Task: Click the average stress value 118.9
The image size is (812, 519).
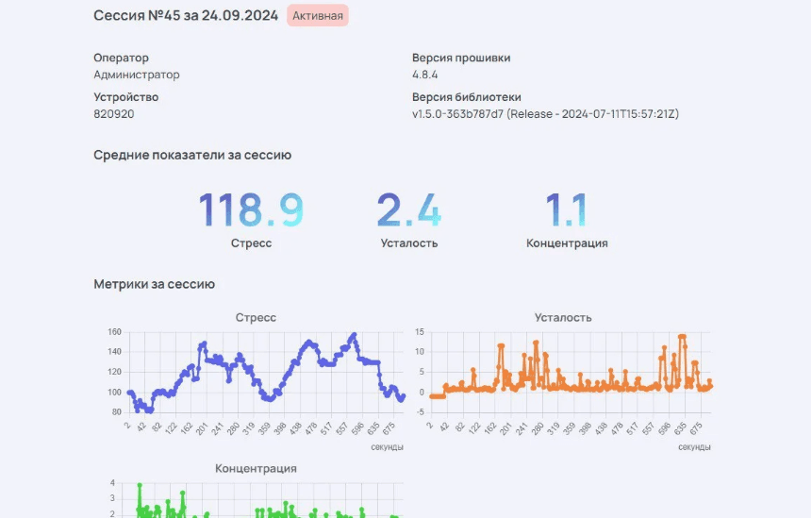Action: click(x=251, y=209)
